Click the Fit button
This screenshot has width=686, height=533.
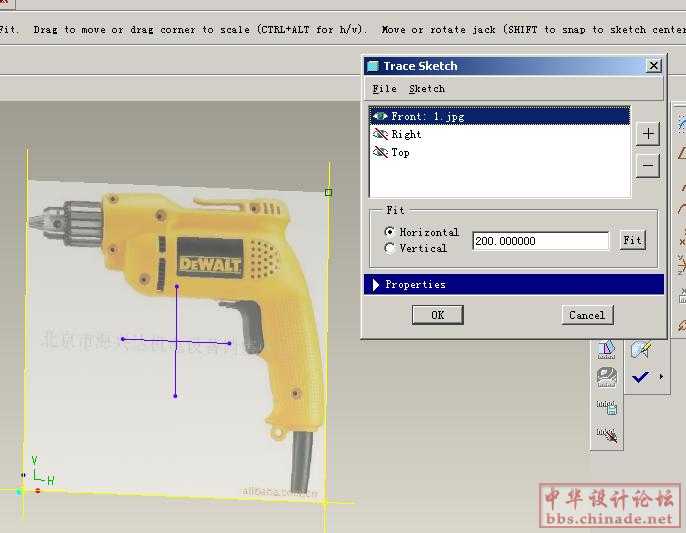pos(633,240)
